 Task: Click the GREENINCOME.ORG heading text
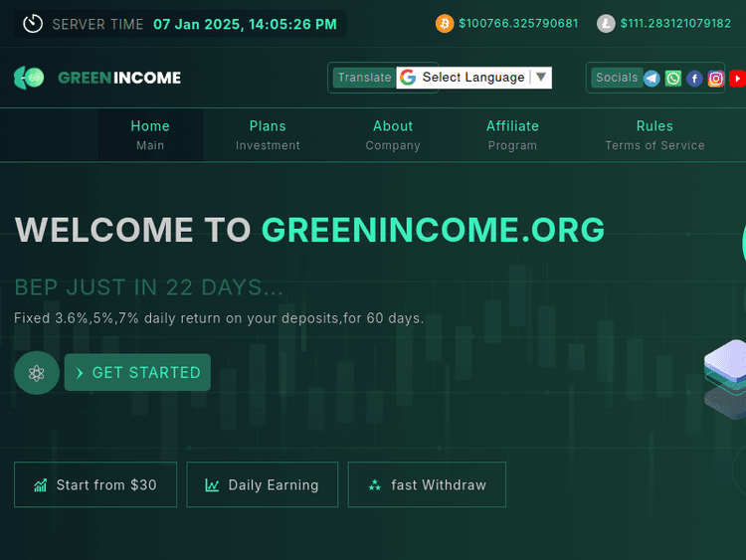433,230
